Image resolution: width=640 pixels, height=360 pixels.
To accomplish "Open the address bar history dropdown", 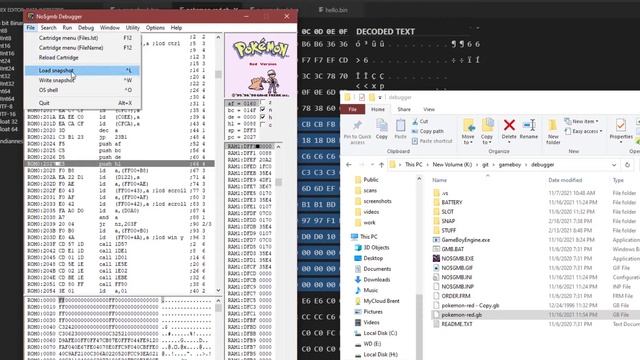I will [614, 165].
